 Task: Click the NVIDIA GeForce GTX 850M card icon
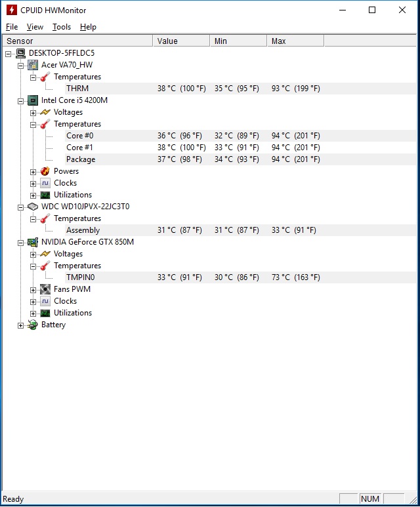pos(33,242)
